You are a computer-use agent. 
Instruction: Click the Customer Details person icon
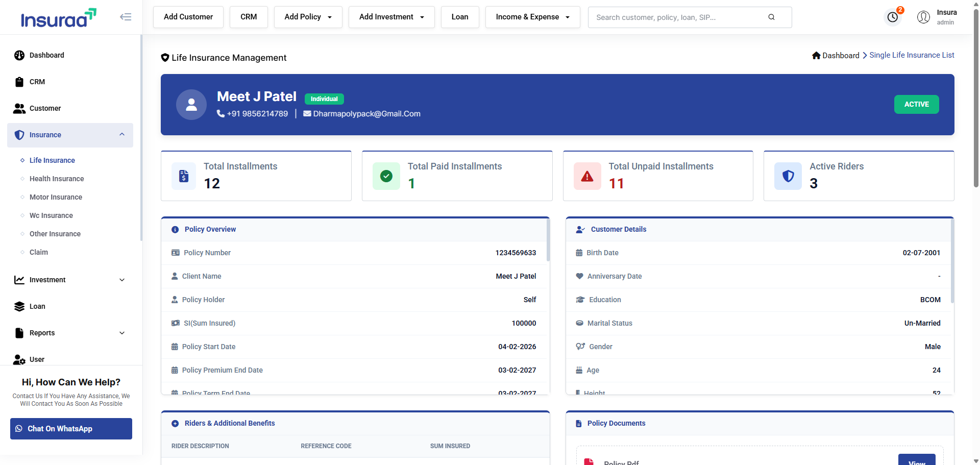click(580, 230)
